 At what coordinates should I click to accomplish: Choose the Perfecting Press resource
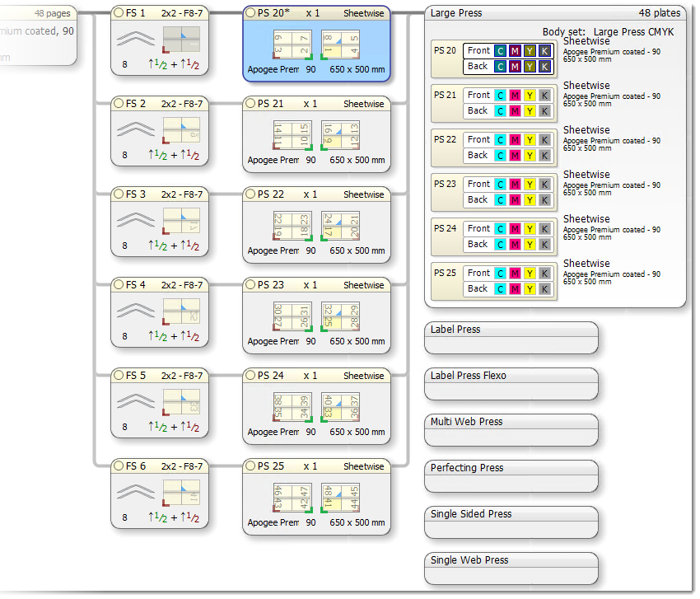511,476
